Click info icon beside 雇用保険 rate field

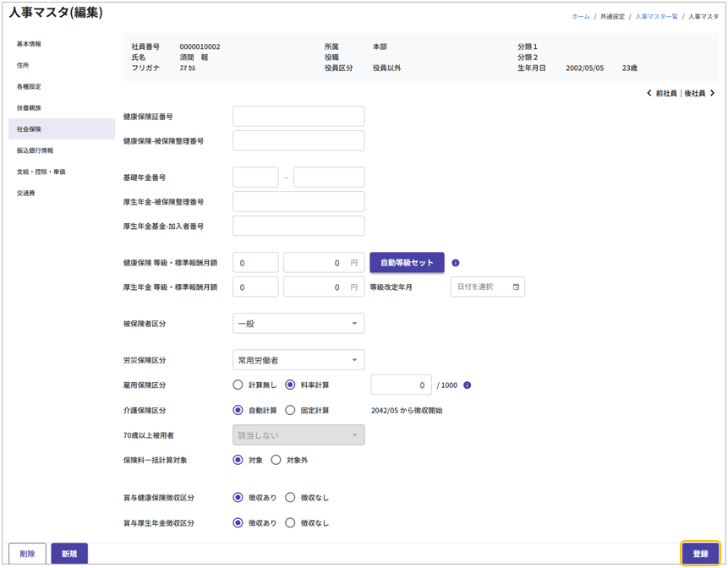[x=467, y=385]
